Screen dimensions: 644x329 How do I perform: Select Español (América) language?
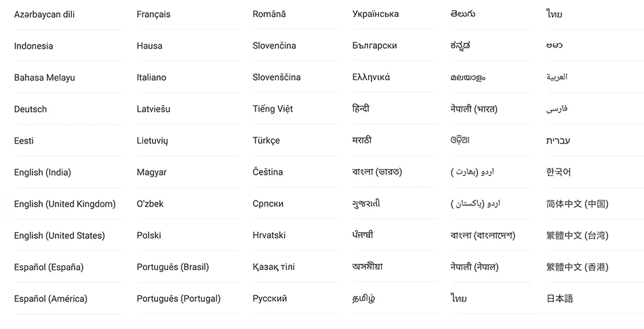click(x=51, y=299)
